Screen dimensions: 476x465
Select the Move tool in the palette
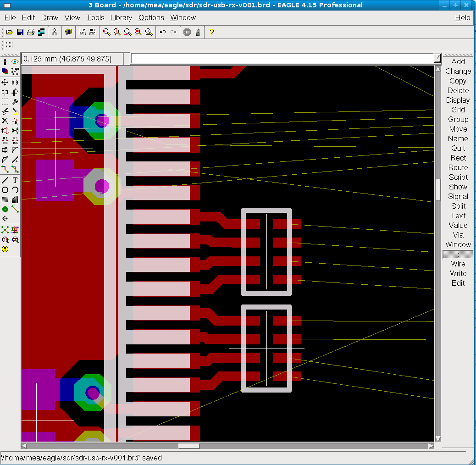click(5, 83)
